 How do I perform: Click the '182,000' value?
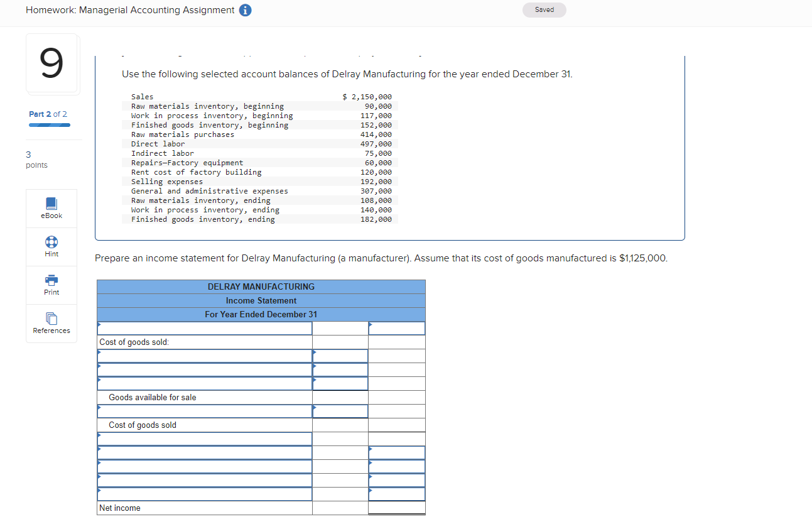tap(376, 219)
